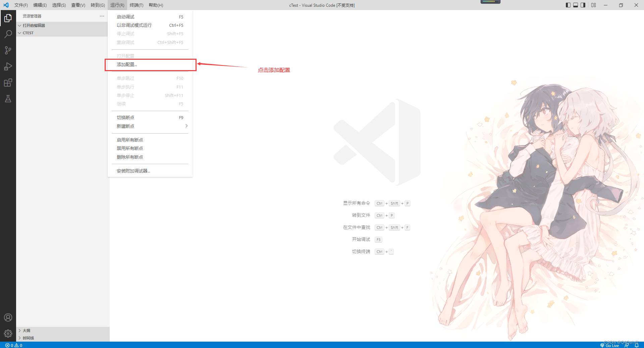This screenshot has width=644, height=348.
Task: Expand the 大纲 outline section
Action: (x=63, y=331)
